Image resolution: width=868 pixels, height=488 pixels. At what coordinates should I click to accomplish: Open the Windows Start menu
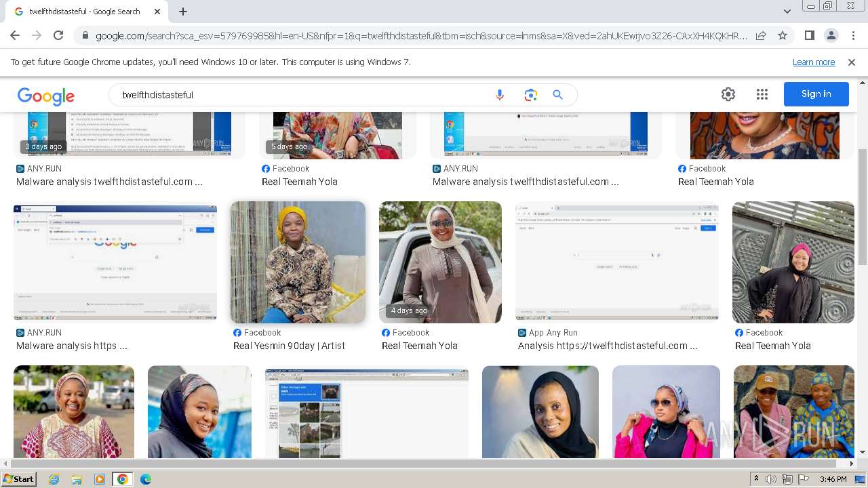point(19,479)
